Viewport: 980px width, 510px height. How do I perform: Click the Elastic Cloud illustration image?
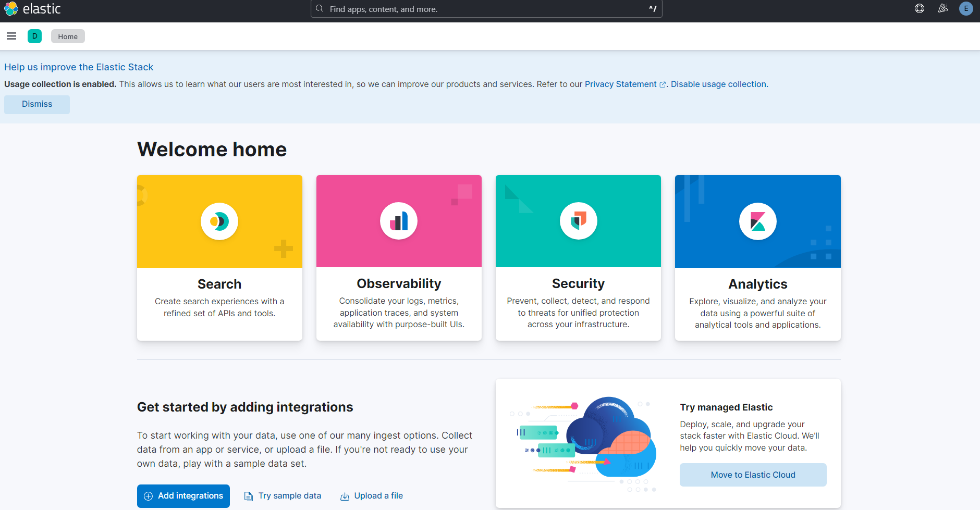(583, 444)
